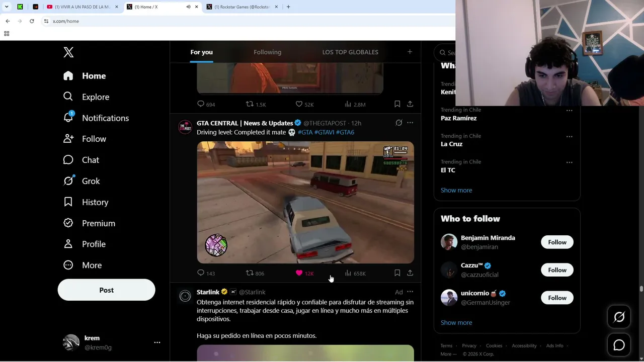The height and width of the screenshot is (362, 644).
Task: Go to Home in the sidebar
Action: point(85,76)
